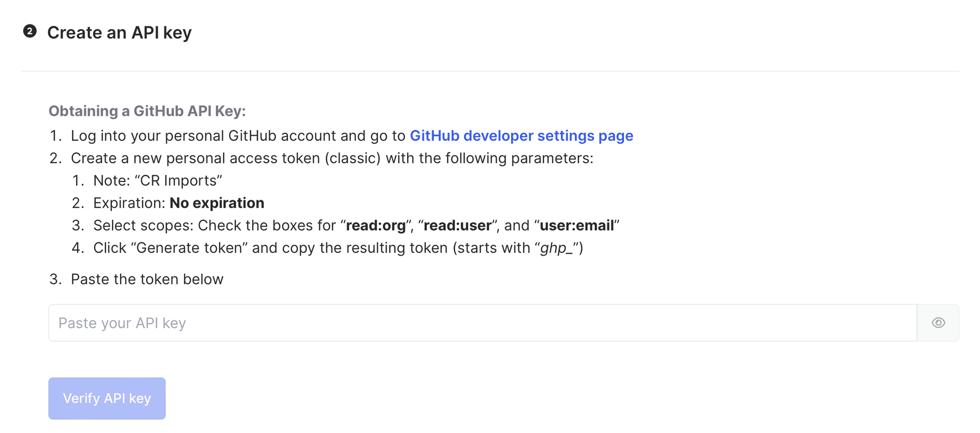Open the GitHub developer settings page link
The image size is (980, 433).
click(x=522, y=136)
